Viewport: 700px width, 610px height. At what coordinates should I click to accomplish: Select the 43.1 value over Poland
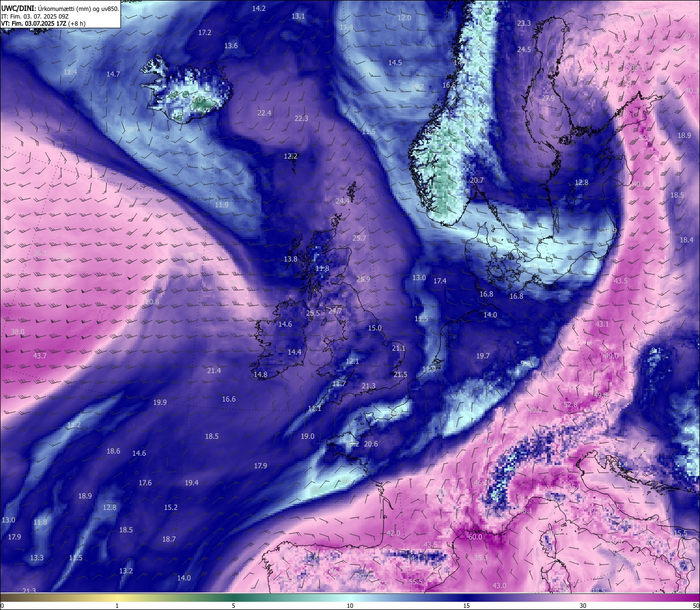[x=602, y=324]
